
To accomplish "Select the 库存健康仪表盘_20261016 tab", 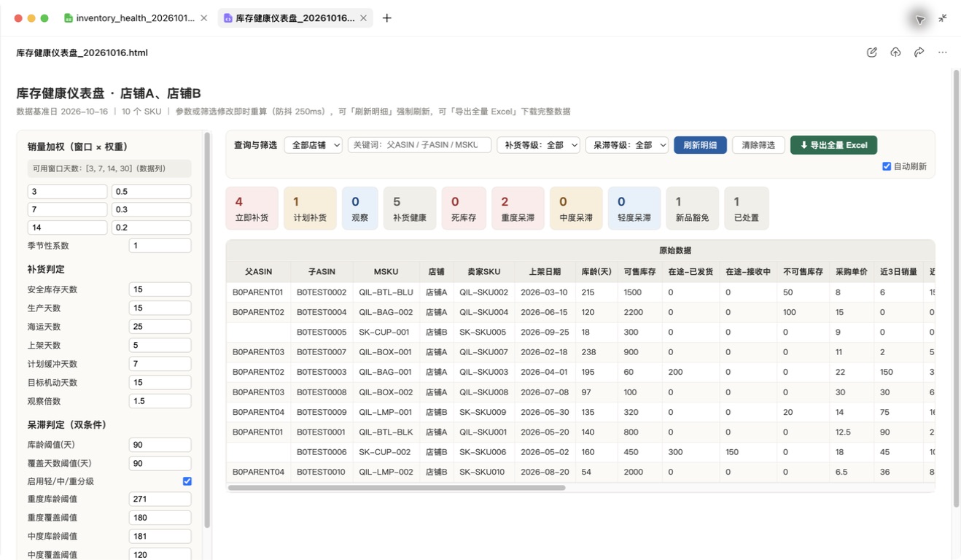I will (x=295, y=18).
